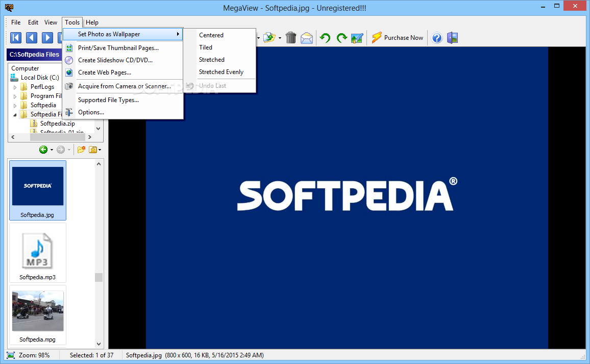Open the Edit menu
Viewport: 590px width, 364px height.
tap(33, 22)
